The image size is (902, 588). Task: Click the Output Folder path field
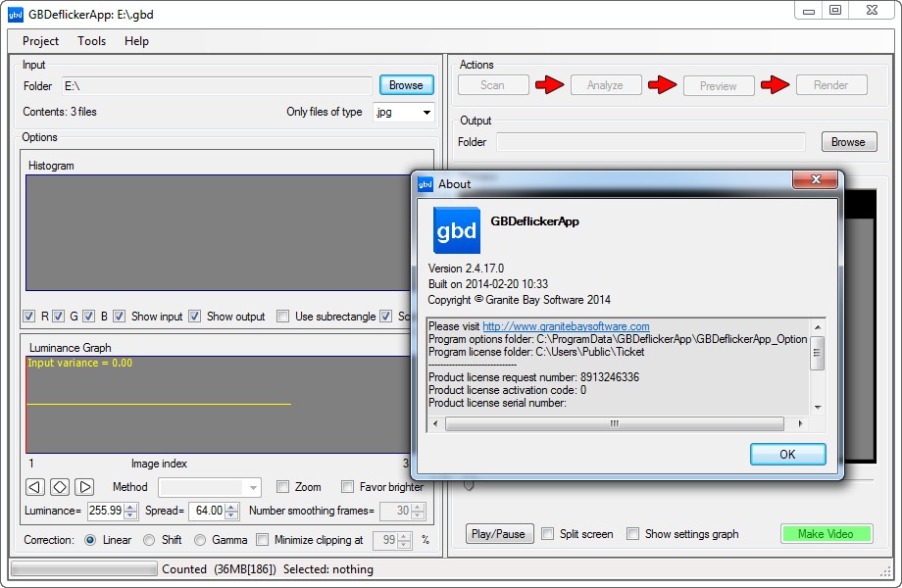point(651,142)
